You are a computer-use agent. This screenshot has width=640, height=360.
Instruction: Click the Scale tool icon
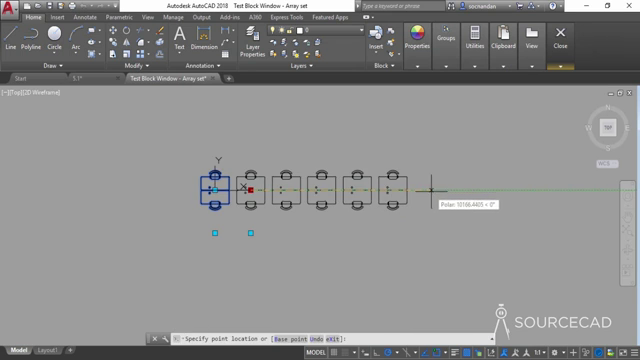127,54
